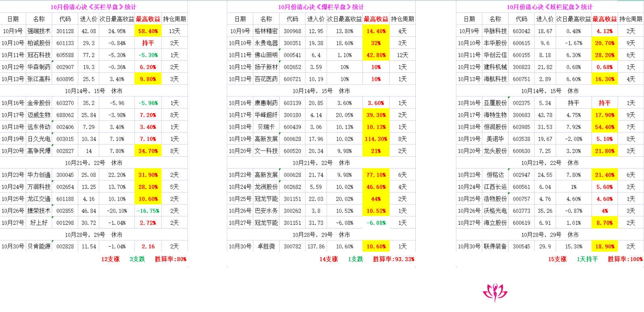Select the 龙洲股份 name cell
The height and width of the screenshot is (312, 644).
point(266,187)
